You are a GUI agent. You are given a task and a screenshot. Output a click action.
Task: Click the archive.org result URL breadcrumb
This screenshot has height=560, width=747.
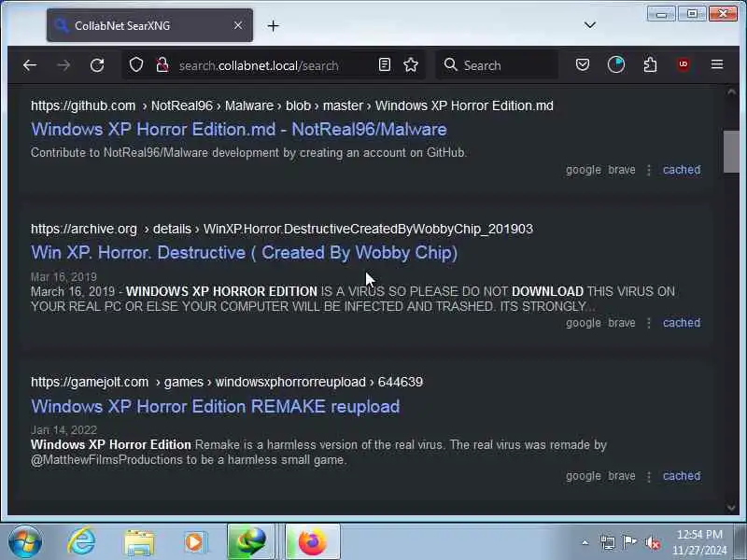[x=282, y=229]
